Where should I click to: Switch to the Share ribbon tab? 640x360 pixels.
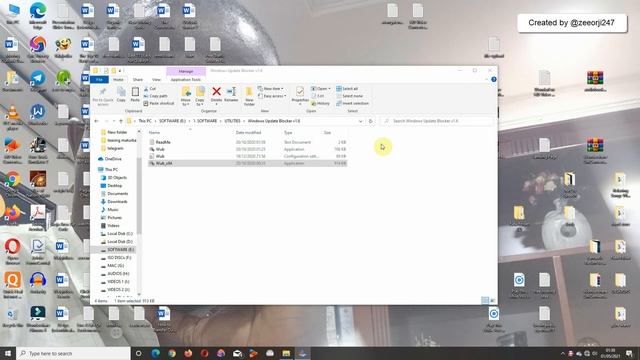(x=138, y=80)
